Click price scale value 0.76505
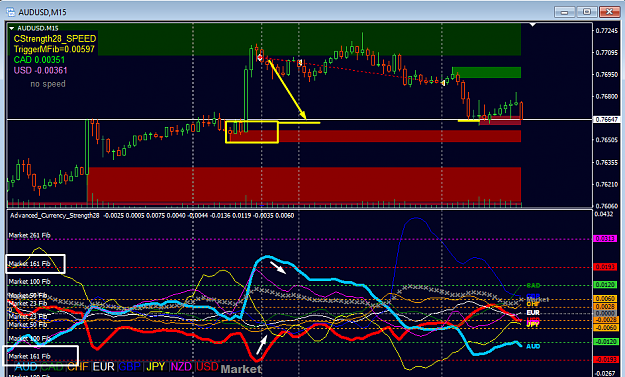Viewport: 625px width, 377px height. (x=607, y=140)
